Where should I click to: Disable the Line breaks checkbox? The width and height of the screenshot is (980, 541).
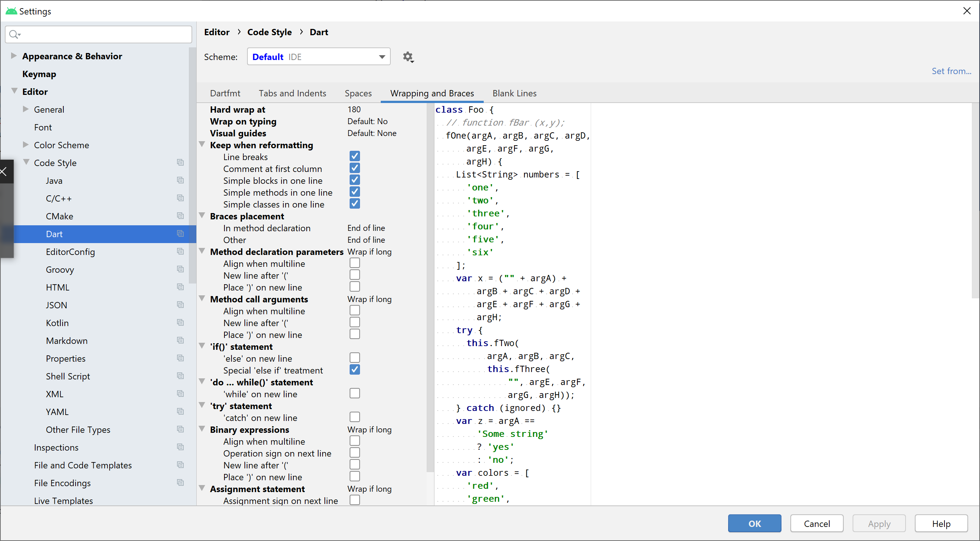(x=354, y=156)
